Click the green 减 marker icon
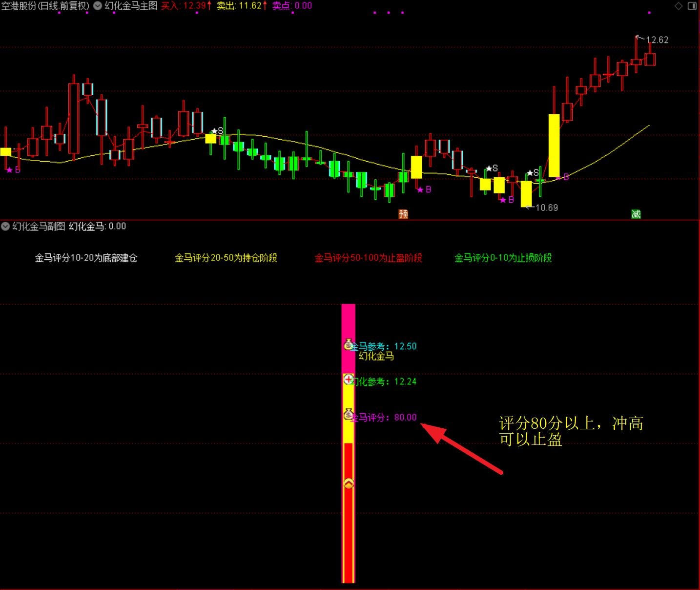 636,214
